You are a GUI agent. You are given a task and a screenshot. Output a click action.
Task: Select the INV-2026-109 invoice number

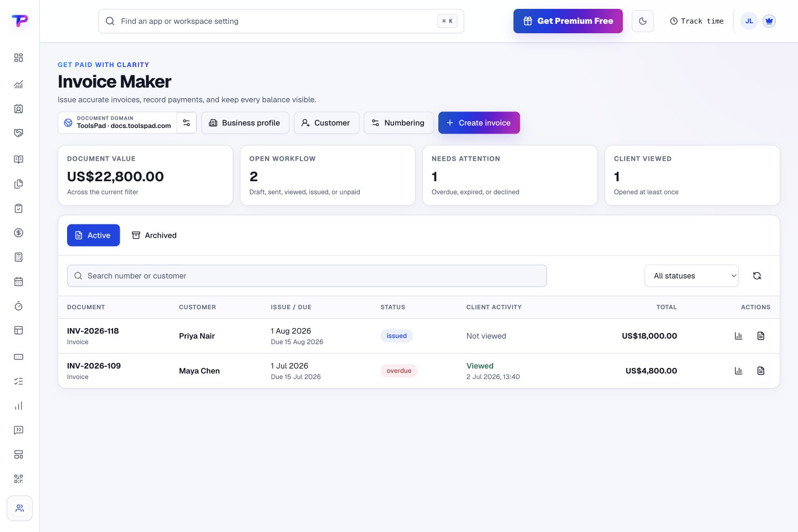94,366
